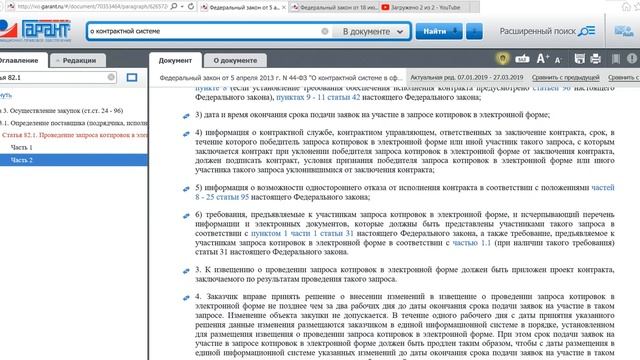The height and width of the screenshot is (360, 640).
Task: Print the document via printer icon
Action: click(x=596, y=59)
